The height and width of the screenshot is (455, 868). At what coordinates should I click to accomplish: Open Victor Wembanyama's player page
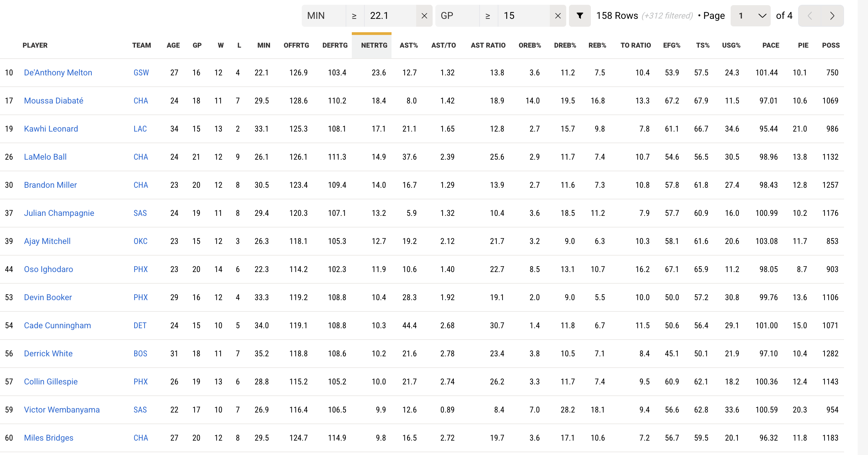62,410
